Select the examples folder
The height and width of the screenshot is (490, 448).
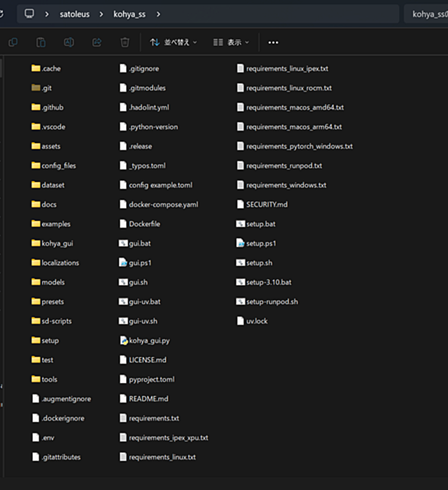(x=50, y=224)
